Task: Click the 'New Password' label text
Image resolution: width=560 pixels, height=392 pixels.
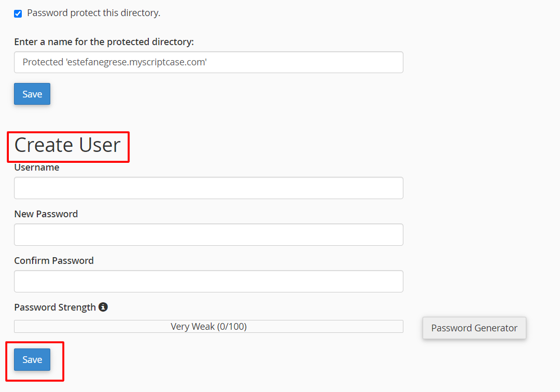Action: [46, 214]
